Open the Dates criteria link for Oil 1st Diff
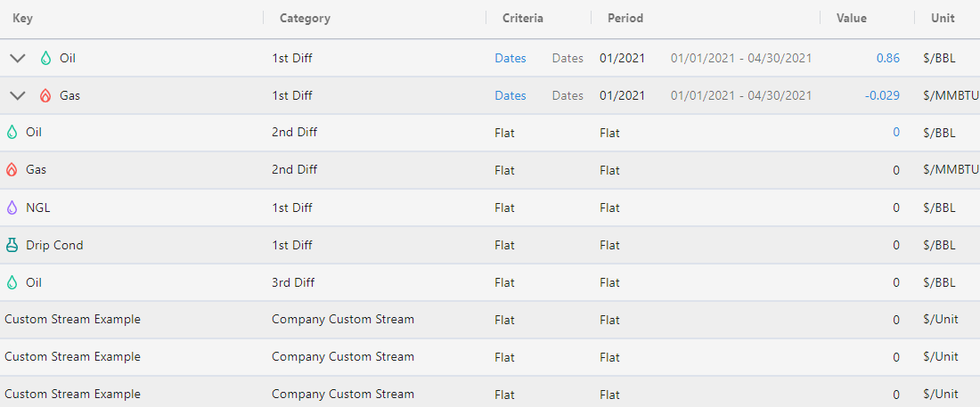The image size is (980, 407). pos(510,58)
